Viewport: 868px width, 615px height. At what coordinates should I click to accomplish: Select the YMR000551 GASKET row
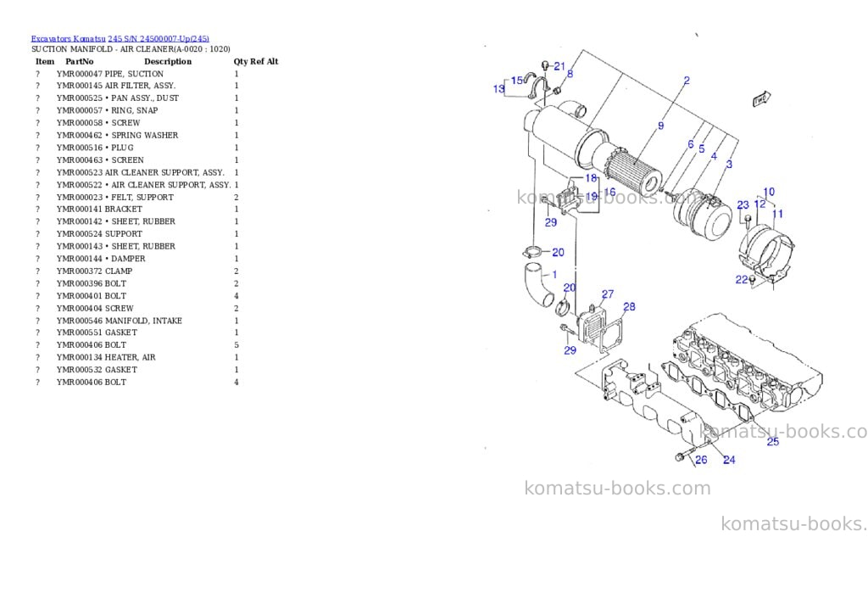(x=137, y=333)
